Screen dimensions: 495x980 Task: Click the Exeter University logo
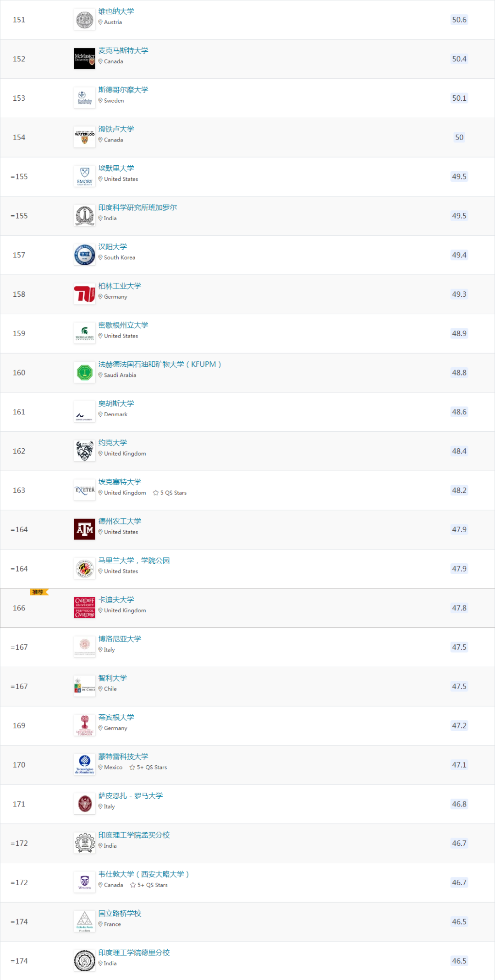(84, 490)
